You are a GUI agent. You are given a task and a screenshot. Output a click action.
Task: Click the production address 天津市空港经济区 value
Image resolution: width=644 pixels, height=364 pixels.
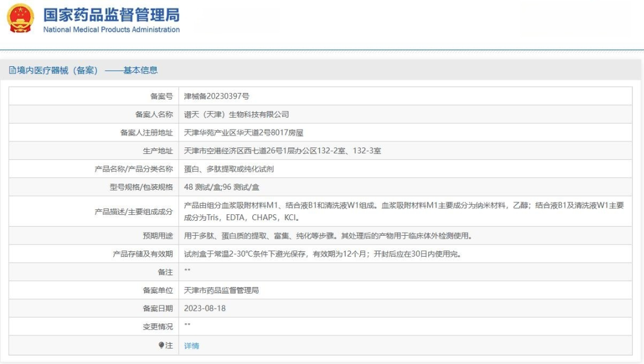(282, 151)
